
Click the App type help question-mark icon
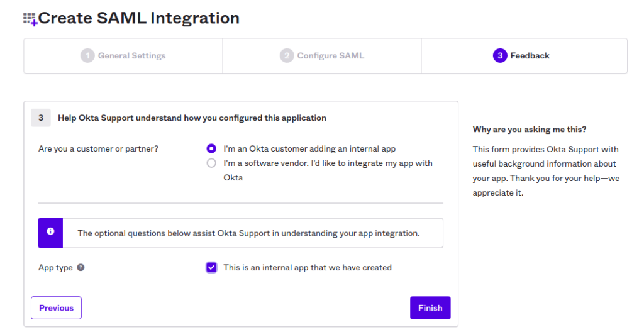coord(81,267)
